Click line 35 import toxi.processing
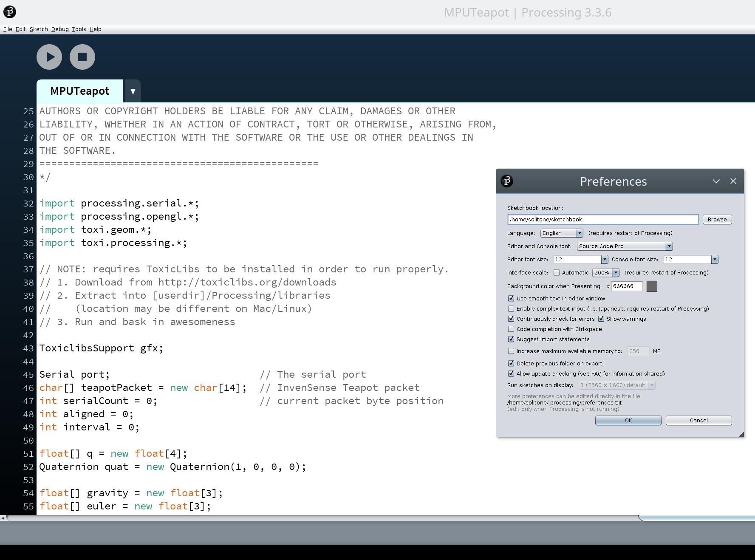This screenshot has width=755, height=560. pyautogui.click(x=113, y=243)
